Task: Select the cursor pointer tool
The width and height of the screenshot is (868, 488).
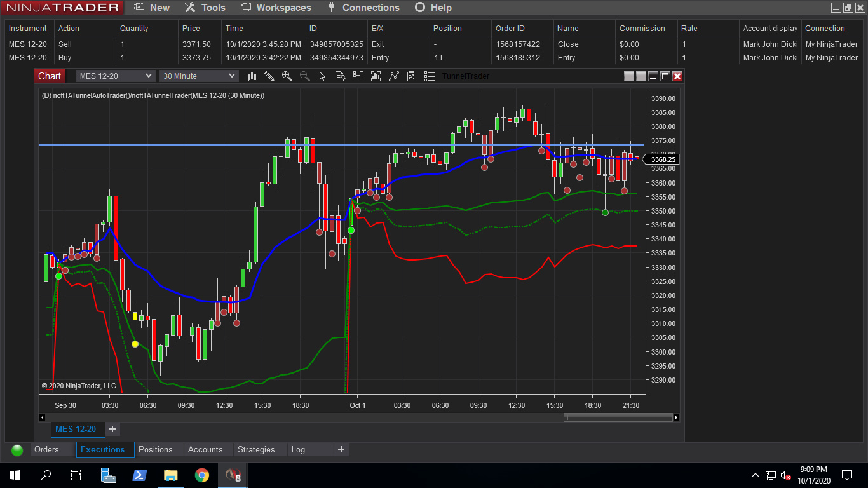Action: pyautogui.click(x=322, y=76)
